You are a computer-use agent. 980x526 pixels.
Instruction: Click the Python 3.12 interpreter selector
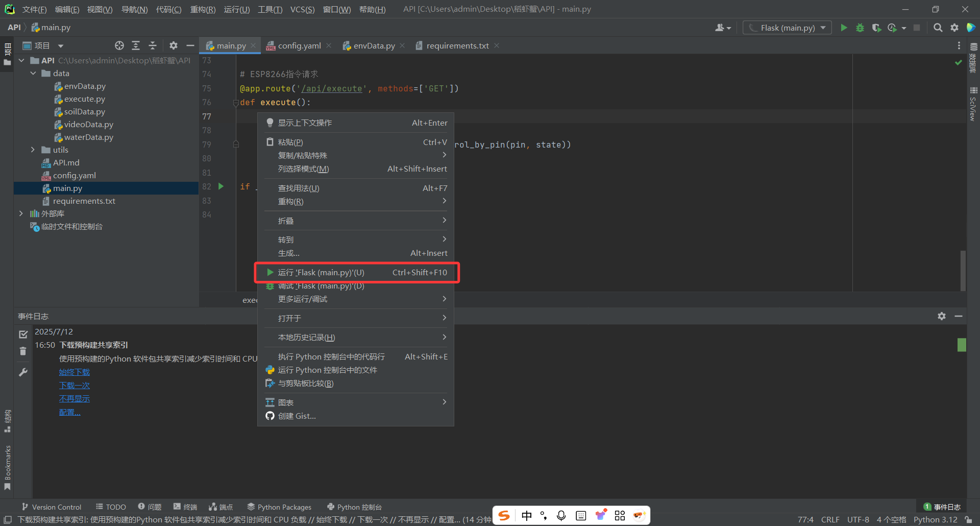[935, 520]
